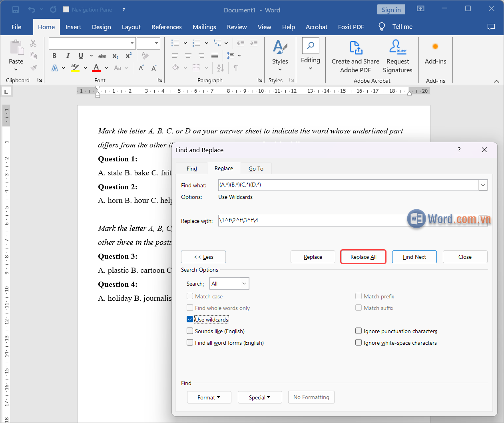Sort the selected text
Screen dimensions: 504x423
[x=221, y=68]
